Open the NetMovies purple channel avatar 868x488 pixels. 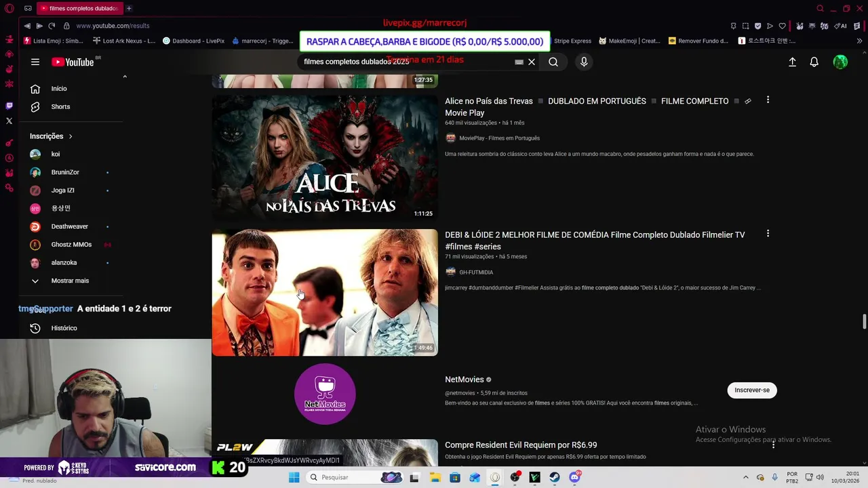tap(325, 394)
